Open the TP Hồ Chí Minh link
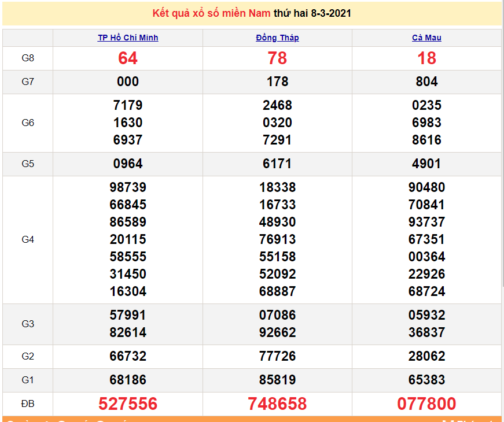 [x=128, y=38]
